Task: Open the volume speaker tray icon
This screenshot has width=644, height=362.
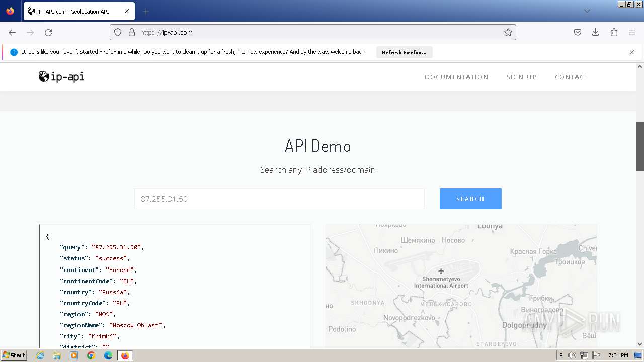Action: point(572,355)
